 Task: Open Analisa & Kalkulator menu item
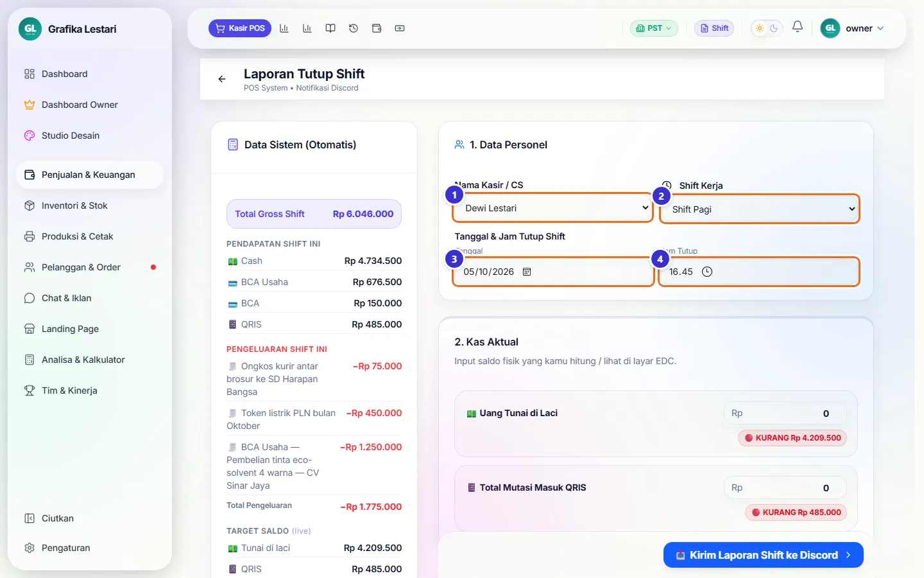pos(90,360)
